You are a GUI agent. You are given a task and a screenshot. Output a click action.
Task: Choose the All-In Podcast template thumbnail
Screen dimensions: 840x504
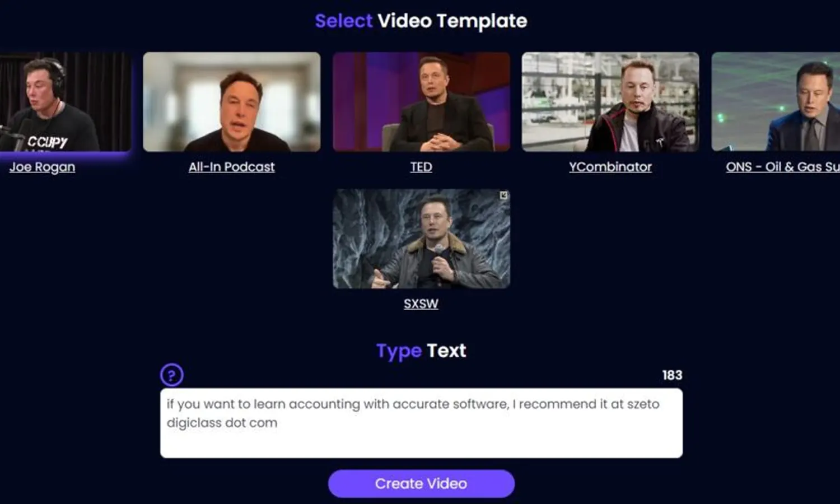point(232,102)
